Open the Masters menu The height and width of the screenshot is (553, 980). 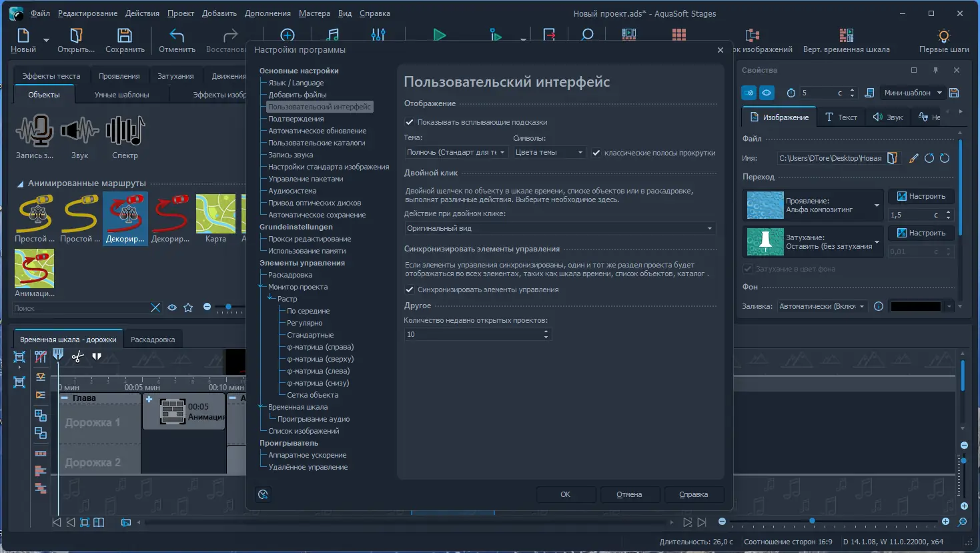click(x=314, y=13)
